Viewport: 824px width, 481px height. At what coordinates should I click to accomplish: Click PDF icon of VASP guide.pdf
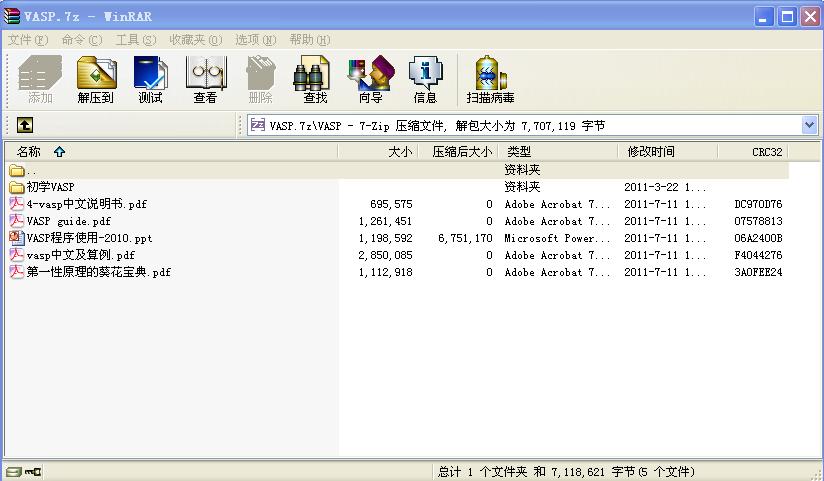17,221
